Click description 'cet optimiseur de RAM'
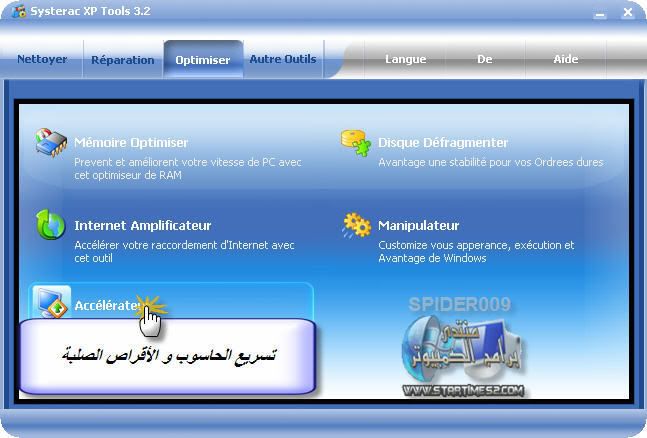 (128, 175)
